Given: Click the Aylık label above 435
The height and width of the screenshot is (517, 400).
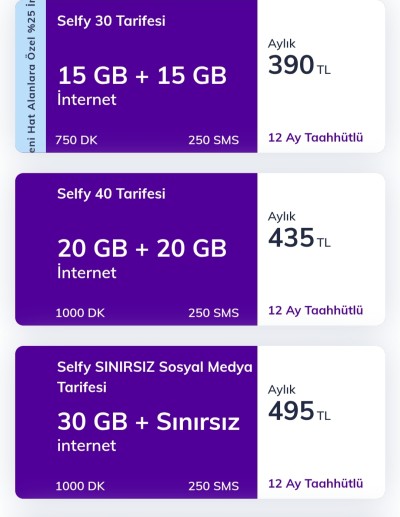Looking at the screenshot, I should [282, 217].
